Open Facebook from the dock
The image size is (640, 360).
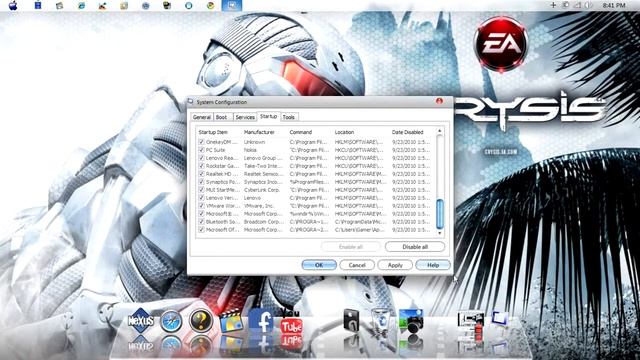point(261,321)
